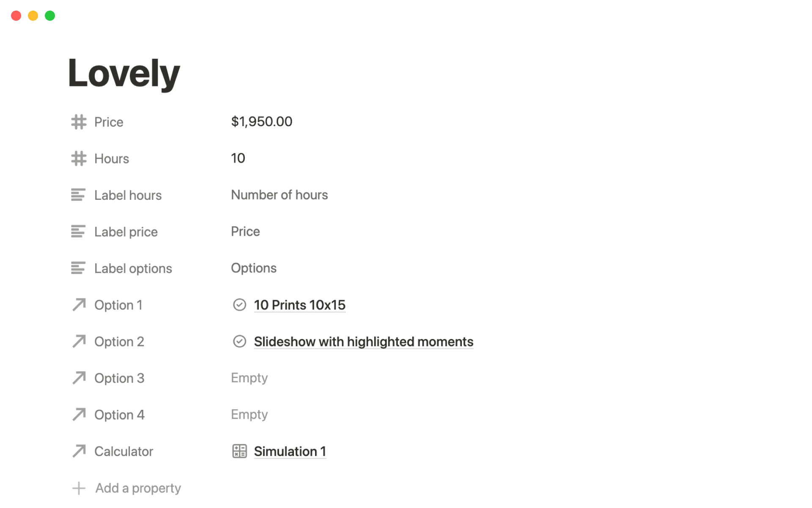Open Slideshow with highlighted moments page
The width and height of the screenshot is (812, 508).
(363, 342)
